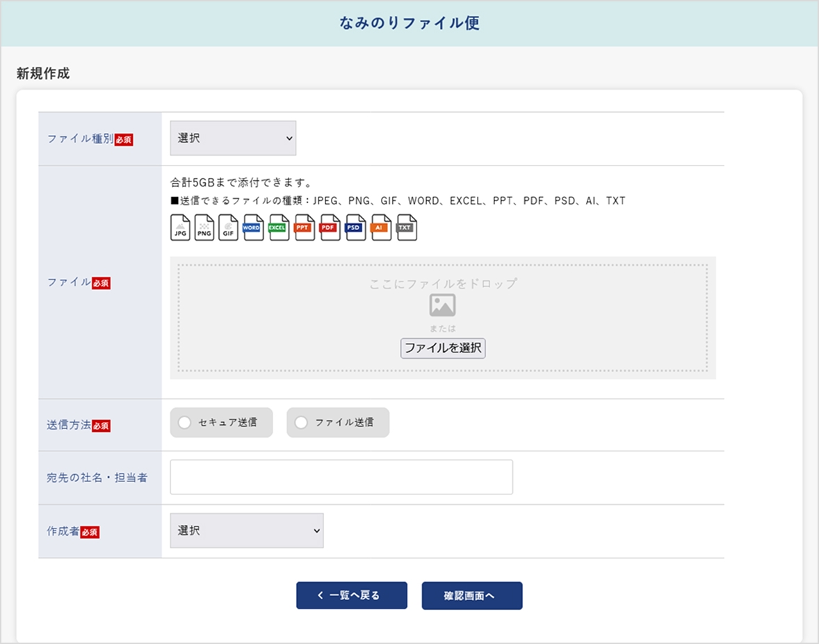
Task: Click the ファイルを選択 button
Action: 442,348
